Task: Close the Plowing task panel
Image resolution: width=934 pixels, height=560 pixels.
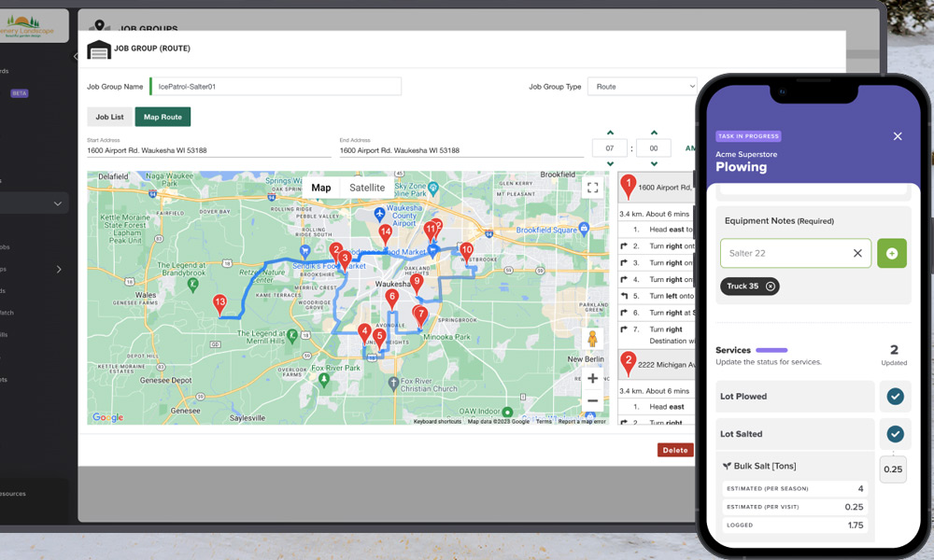Action: [x=898, y=136]
